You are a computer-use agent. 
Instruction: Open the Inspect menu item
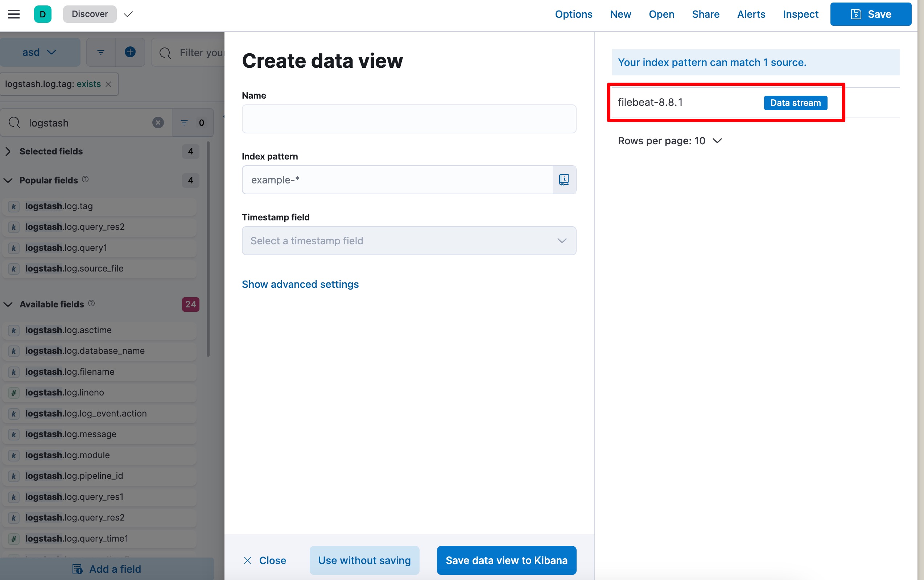pyautogui.click(x=800, y=14)
